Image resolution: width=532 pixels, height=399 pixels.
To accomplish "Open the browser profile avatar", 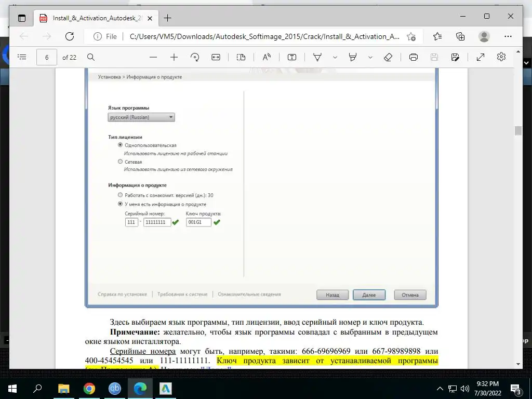I will click(484, 36).
